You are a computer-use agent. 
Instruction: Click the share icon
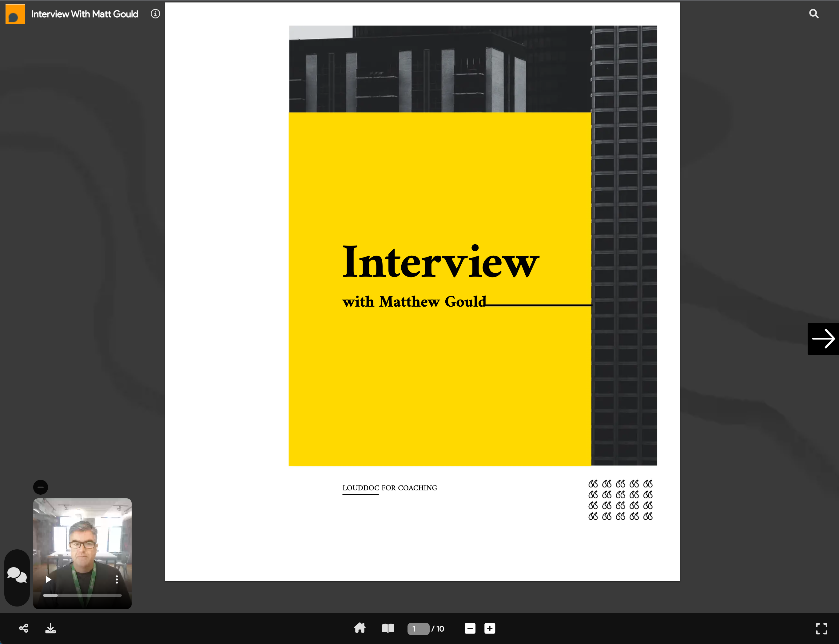23,628
